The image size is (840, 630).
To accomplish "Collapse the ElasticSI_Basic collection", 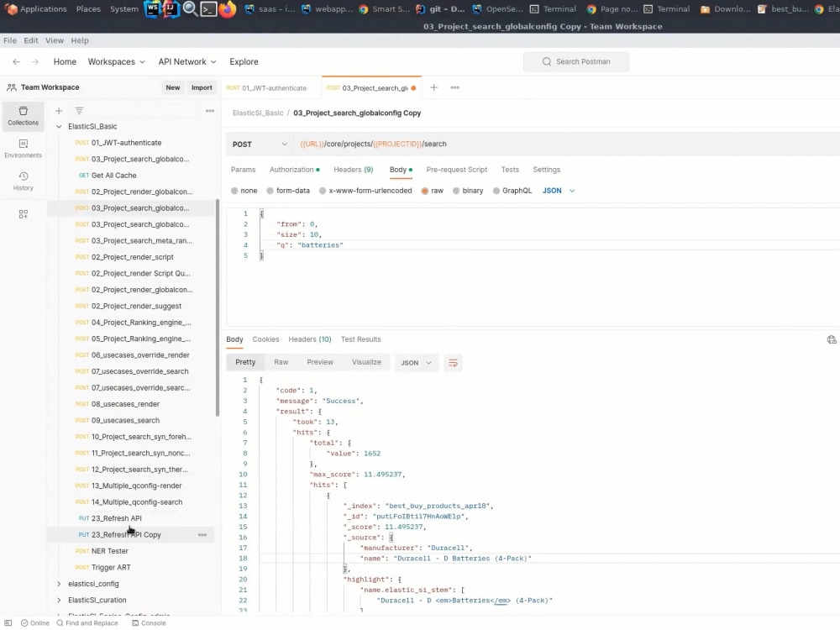I will point(58,126).
